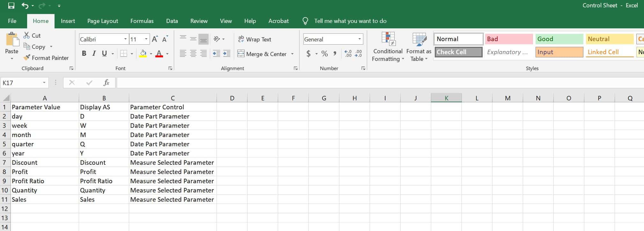644x231 pixels.
Task: Click the Insert Function fx icon
Action: [107, 83]
